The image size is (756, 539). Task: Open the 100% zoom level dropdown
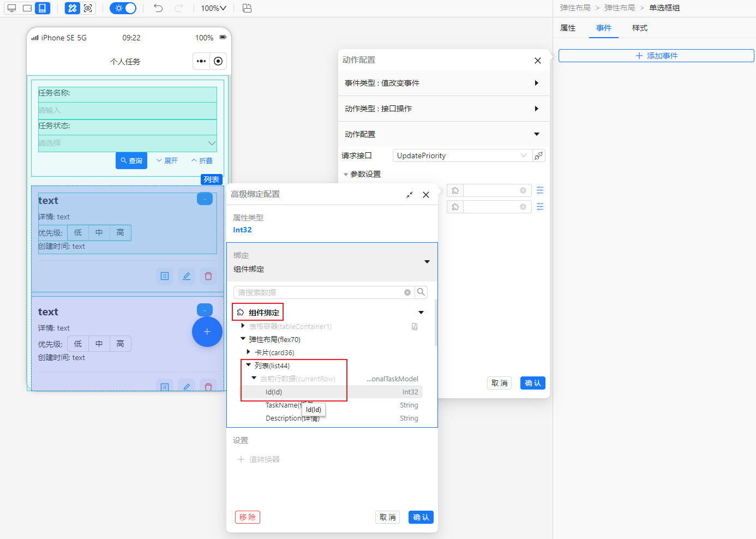click(x=213, y=8)
